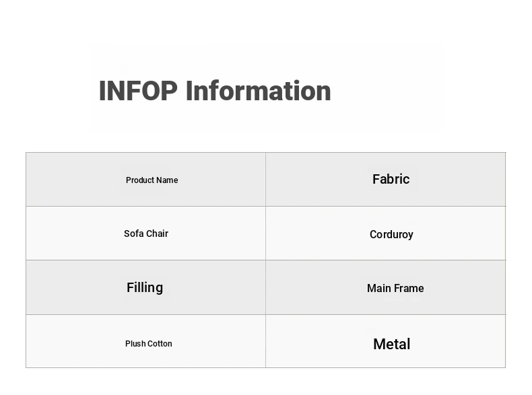Click the Plush Cotton table cell
This screenshot has width=532, height=395.
coord(146,341)
